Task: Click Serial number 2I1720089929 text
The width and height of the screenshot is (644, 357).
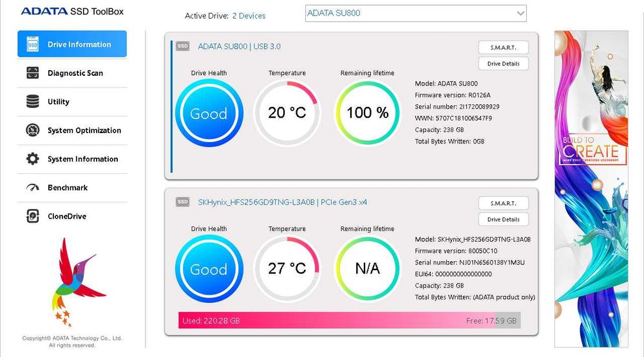Action: (x=457, y=107)
